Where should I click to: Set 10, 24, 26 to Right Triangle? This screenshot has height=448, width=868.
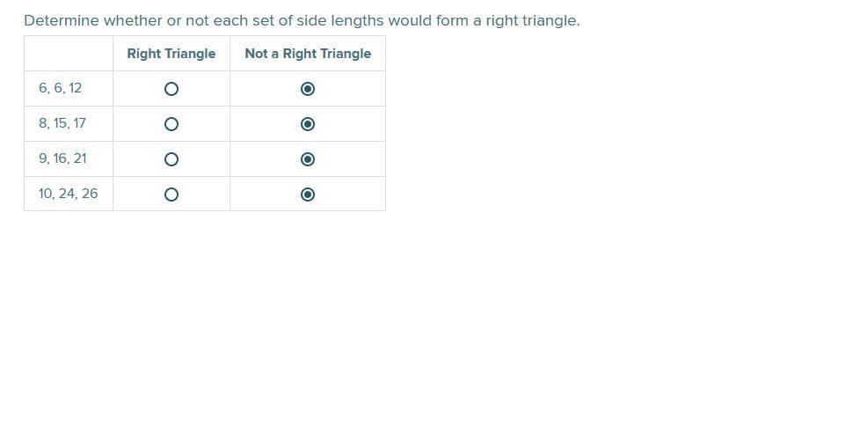171,195
